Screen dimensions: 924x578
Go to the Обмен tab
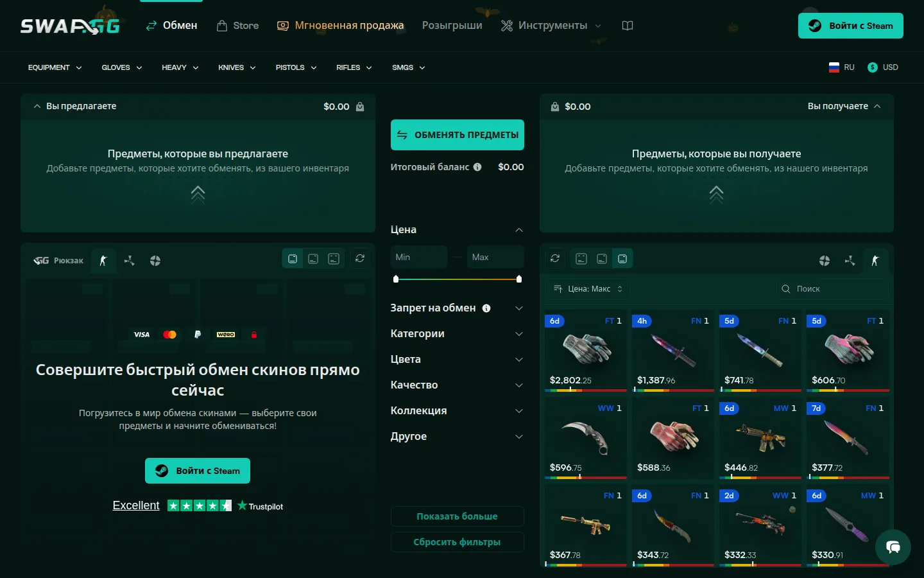[x=171, y=26]
